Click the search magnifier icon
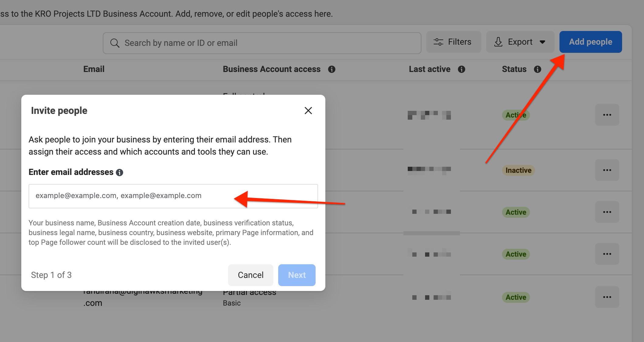The image size is (644, 342). pyautogui.click(x=115, y=43)
